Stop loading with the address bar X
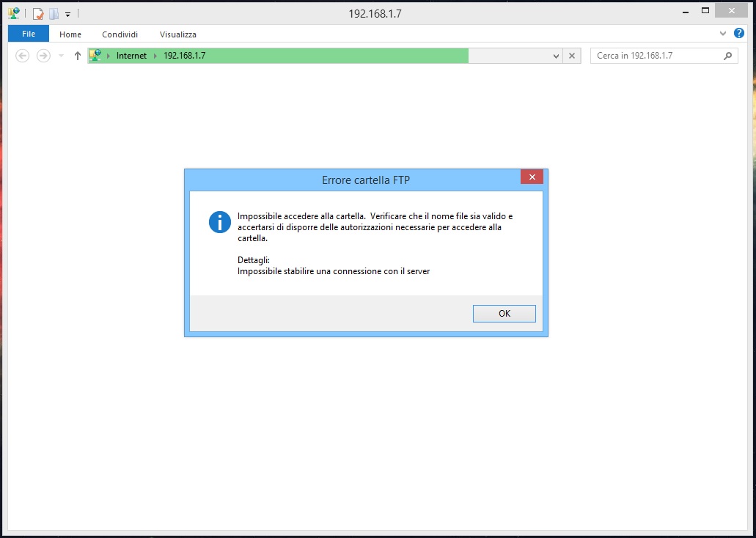This screenshot has height=538, width=756. (x=572, y=56)
